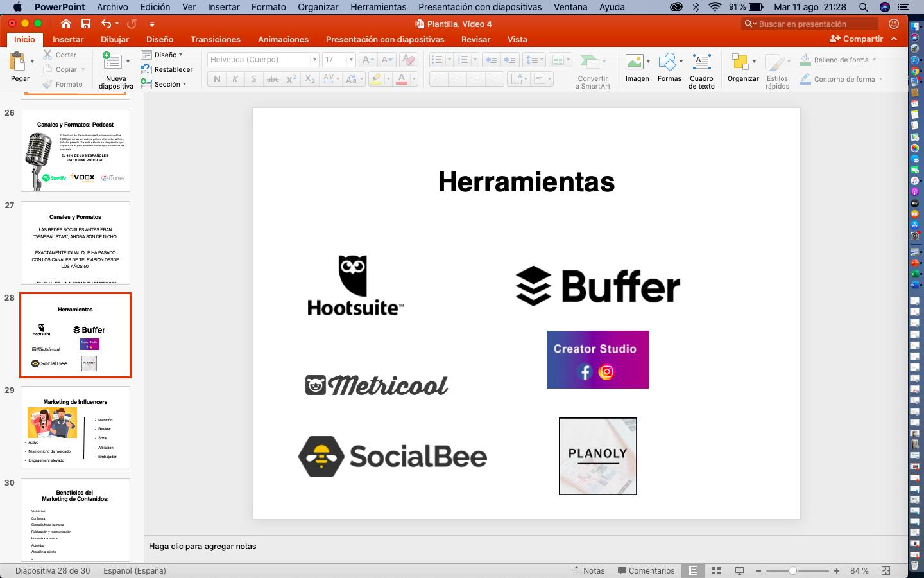The height and width of the screenshot is (578, 924).
Task: Fit slide to window icon
Action: click(x=886, y=570)
